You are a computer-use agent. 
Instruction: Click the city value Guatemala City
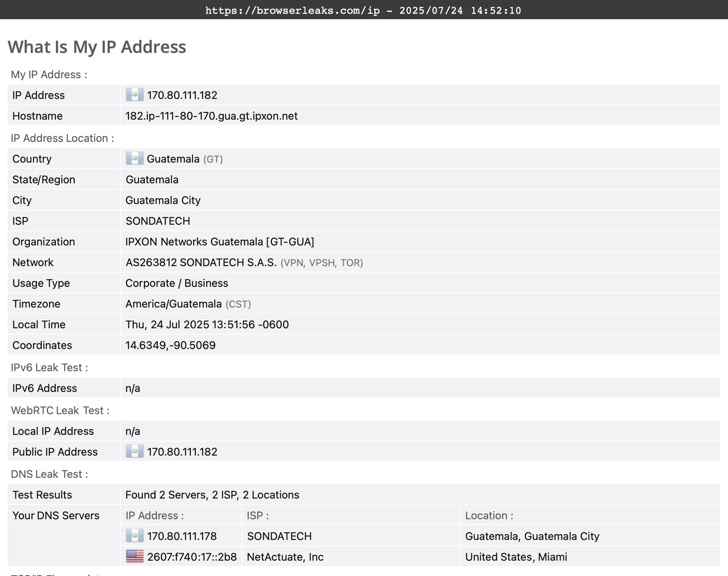click(163, 200)
